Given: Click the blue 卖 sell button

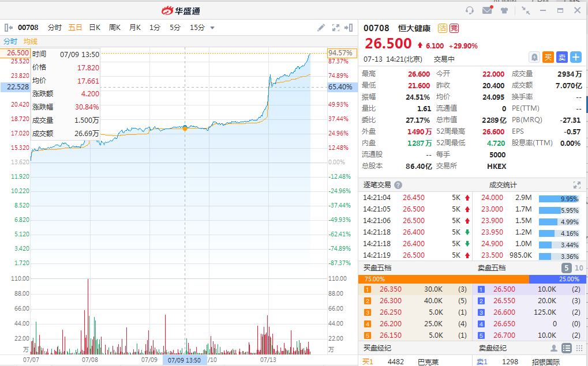Looking at the screenshot, I should coord(561,57).
